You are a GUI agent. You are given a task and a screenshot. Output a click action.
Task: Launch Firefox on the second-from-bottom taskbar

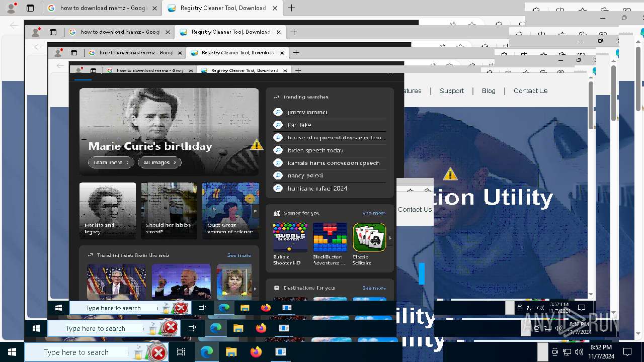point(261,328)
